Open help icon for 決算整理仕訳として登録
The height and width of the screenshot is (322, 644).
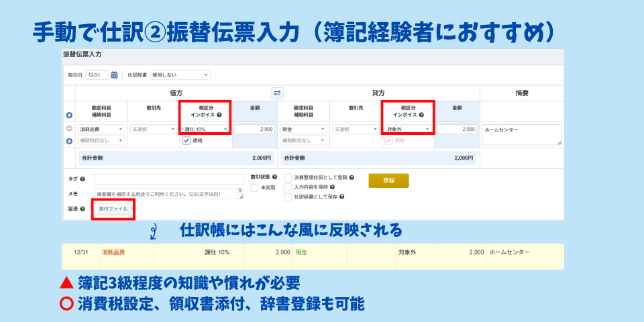(352, 177)
